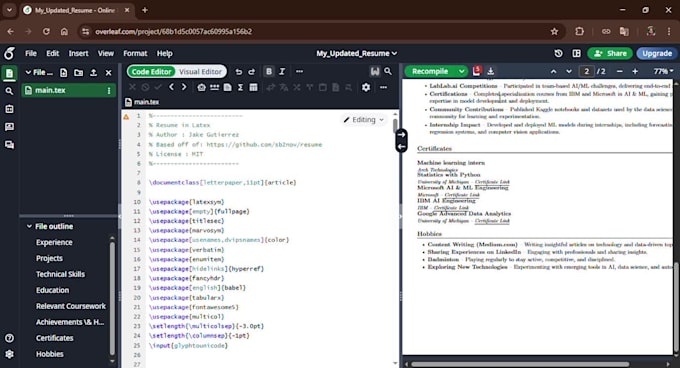The width and height of the screenshot is (680, 368).
Task: Open project search in left rail
Action: point(9,91)
